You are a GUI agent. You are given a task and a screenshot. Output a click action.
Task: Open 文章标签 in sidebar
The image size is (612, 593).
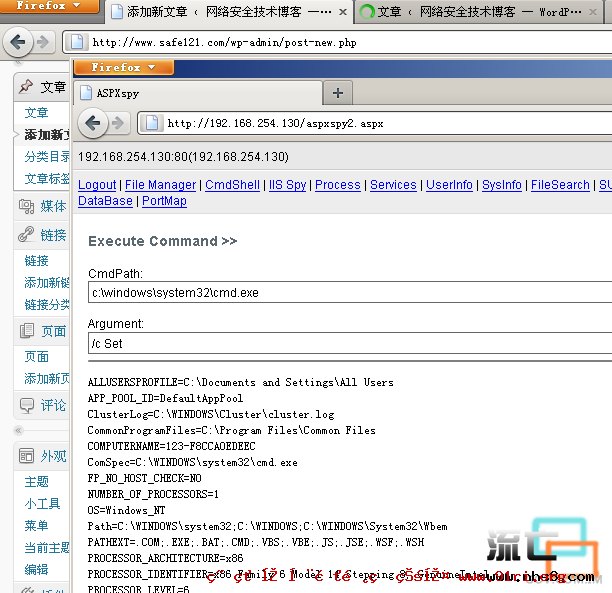47,178
